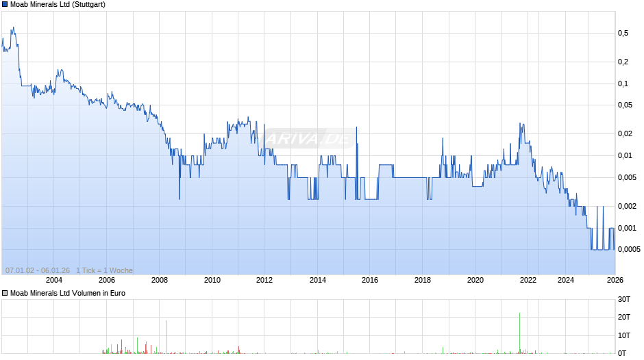Click the 20T volume axis label
Screen dimensions: 644x360
click(x=624, y=317)
